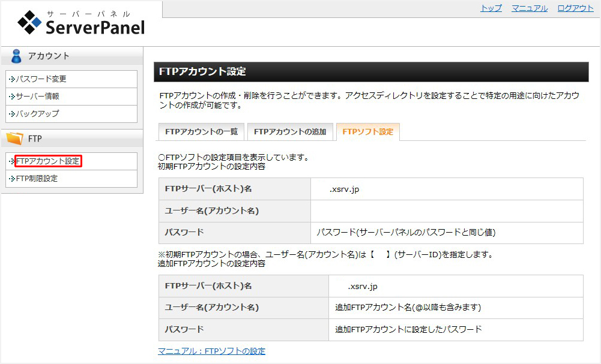The image size is (601, 364).
Task: Log out using the ログアウト link
Action: pyautogui.click(x=575, y=8)
